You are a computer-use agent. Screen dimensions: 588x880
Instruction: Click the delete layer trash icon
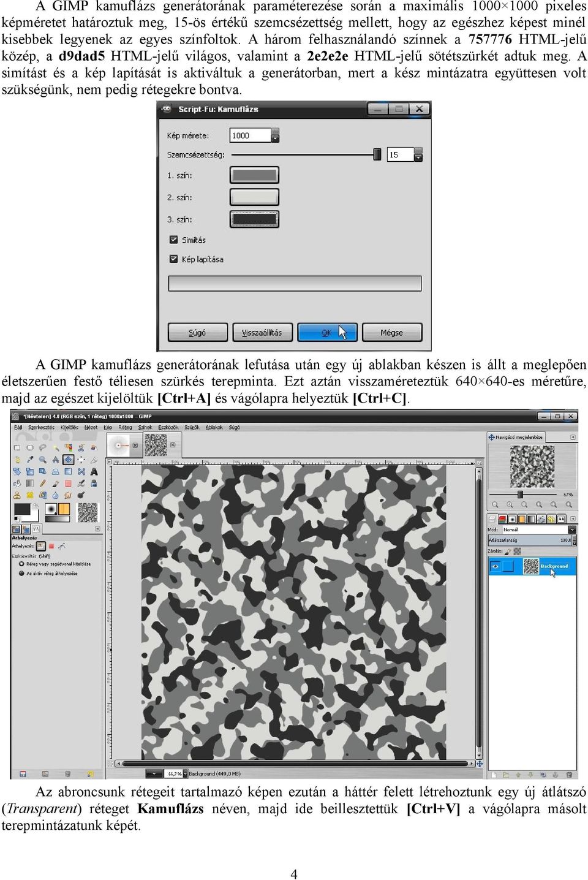tap(569, 775)
